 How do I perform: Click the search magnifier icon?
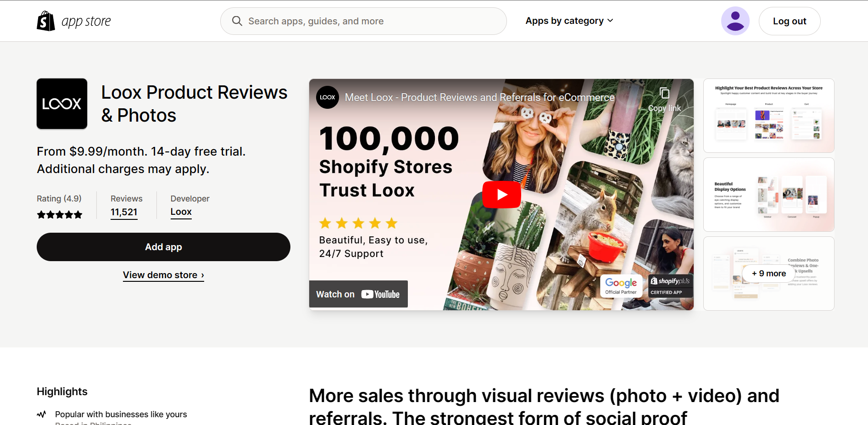click(x=237, y=21)
